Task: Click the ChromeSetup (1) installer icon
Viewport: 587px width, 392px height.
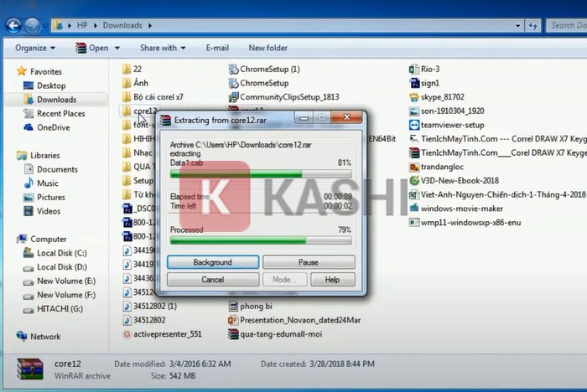Action: point(233,70)
